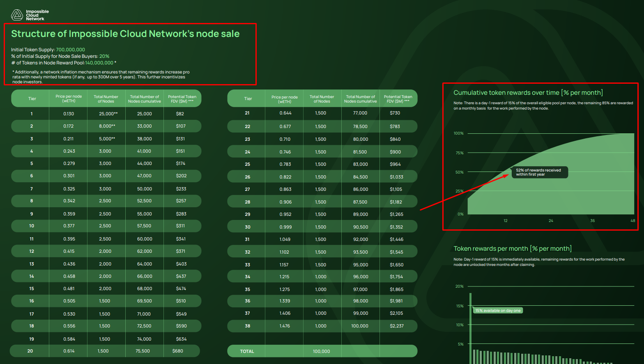Screen dimensions: 644x364
Task: Click cumulative nodes 84,500
Action: tap(361, 177)
